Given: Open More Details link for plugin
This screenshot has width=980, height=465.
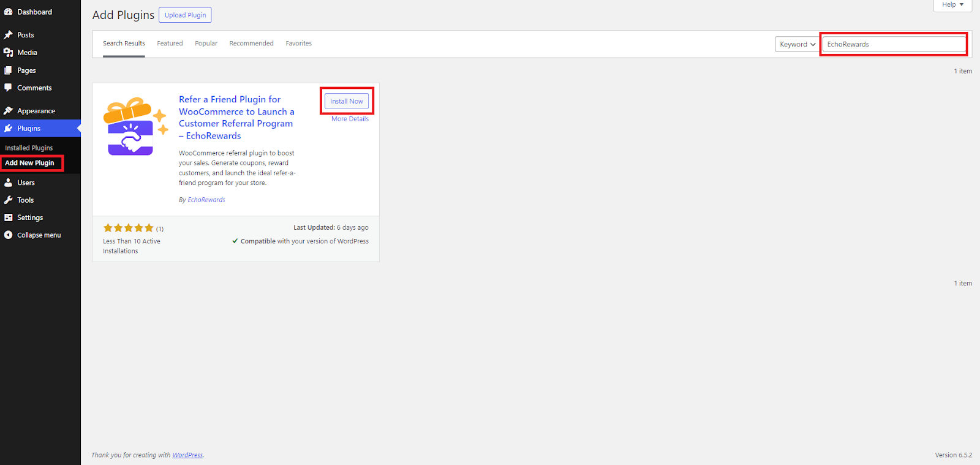Looking at the screenshot, I should tap(350, 119).
